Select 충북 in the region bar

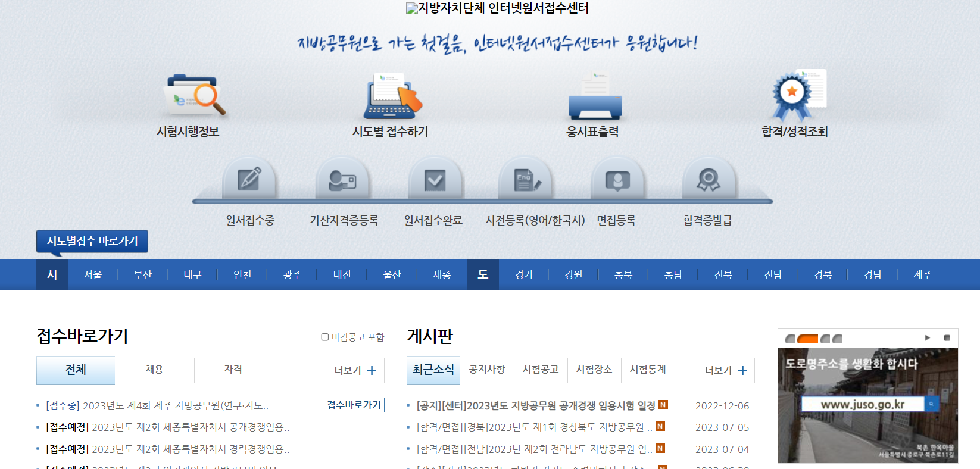(623, 275)
